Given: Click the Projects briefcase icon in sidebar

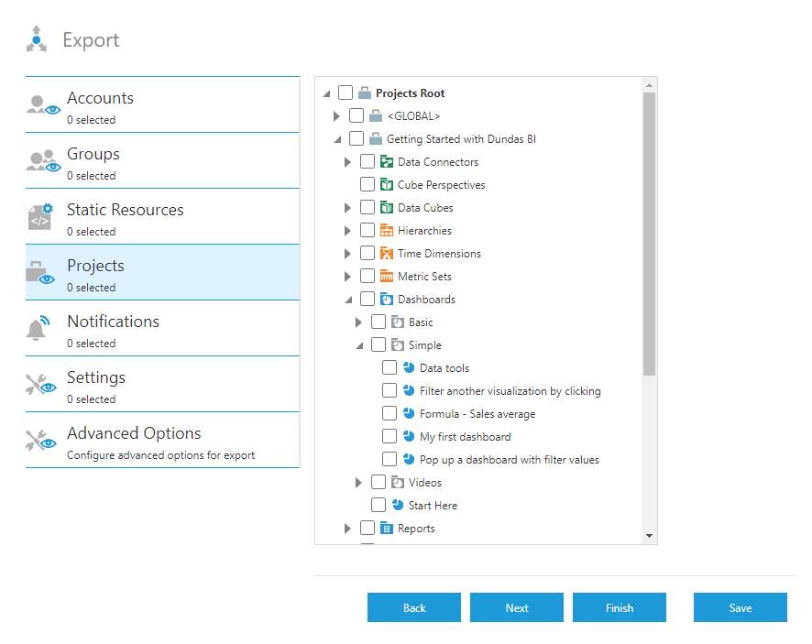Looking at the screenshot, I should pos(40,273).
